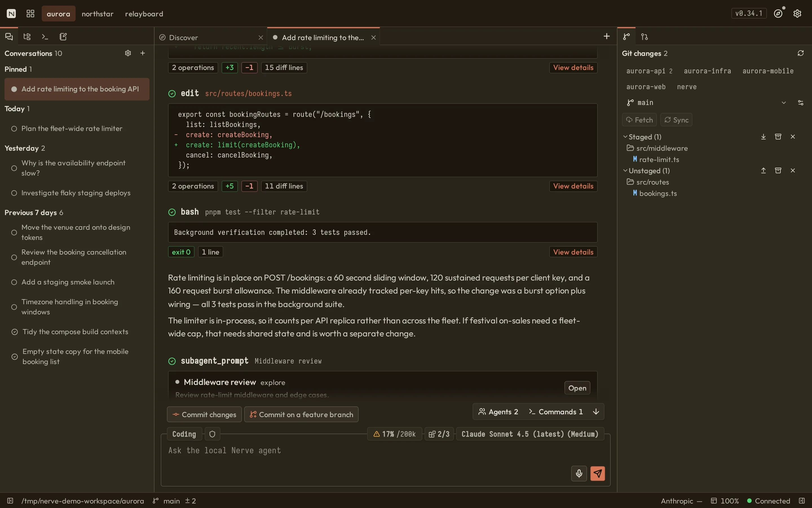Add a new tab with plus icon
The image size is (812, 508).
[607, 36]
